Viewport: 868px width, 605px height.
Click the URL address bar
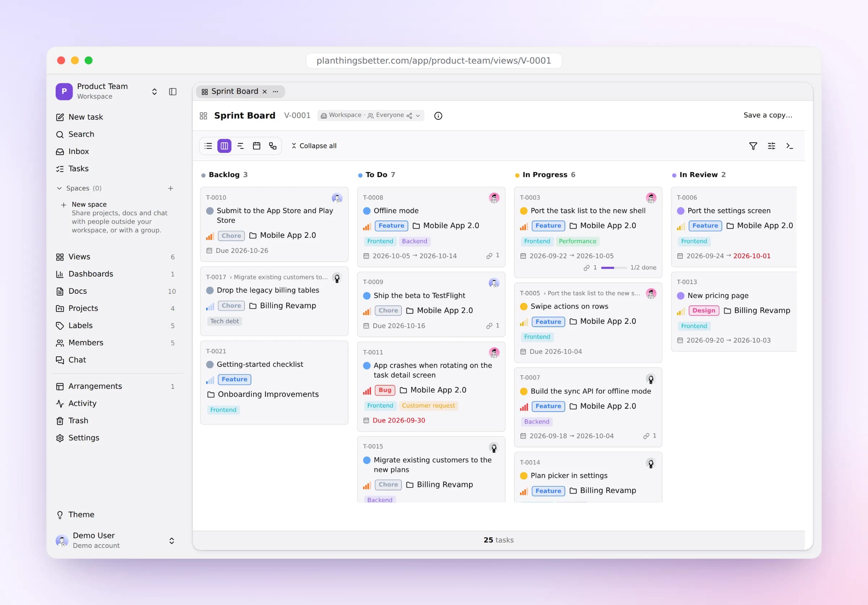point(434,60)
